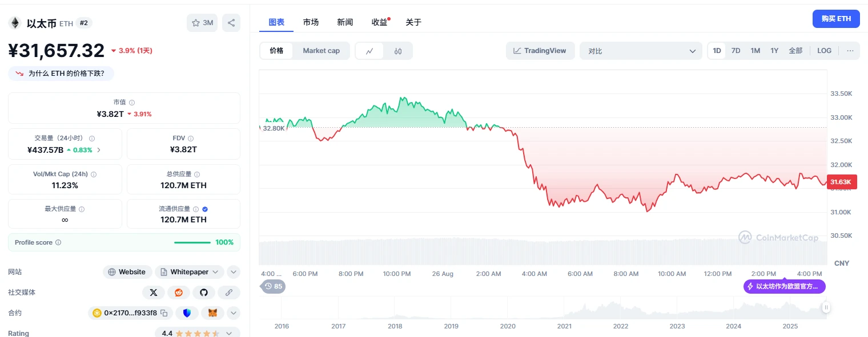Switch price chart to Market cap mode
The image size is (868, 337).
321,51
